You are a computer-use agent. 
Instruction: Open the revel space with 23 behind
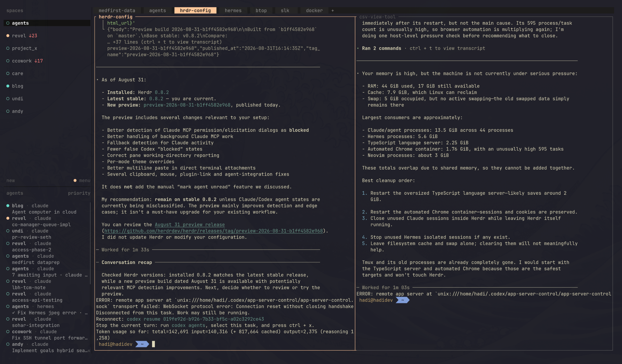47,35
